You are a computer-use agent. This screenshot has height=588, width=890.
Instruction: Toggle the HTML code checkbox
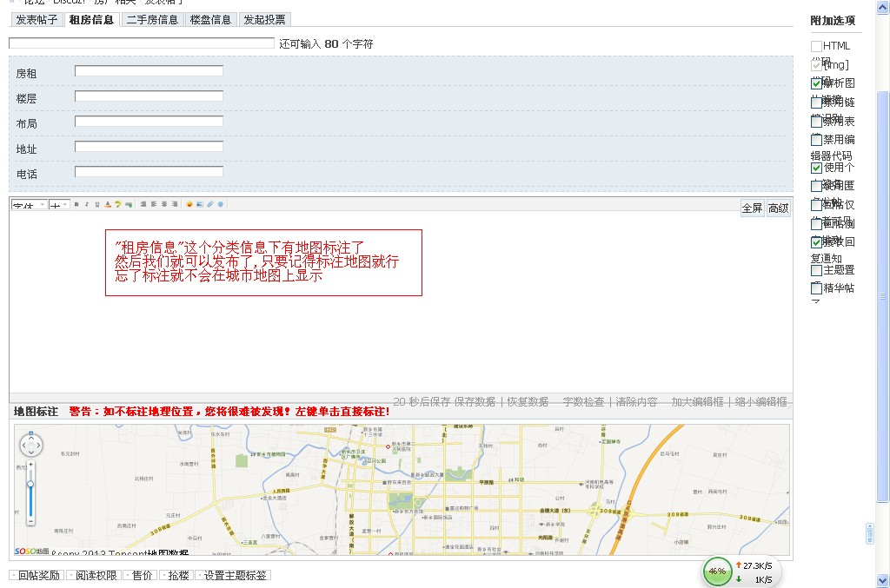(x=816, y=46)
